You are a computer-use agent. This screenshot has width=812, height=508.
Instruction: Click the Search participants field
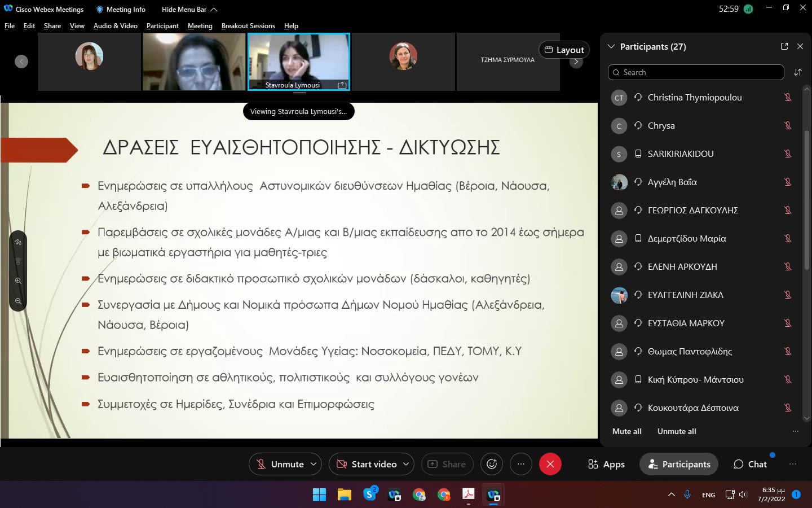696,72
